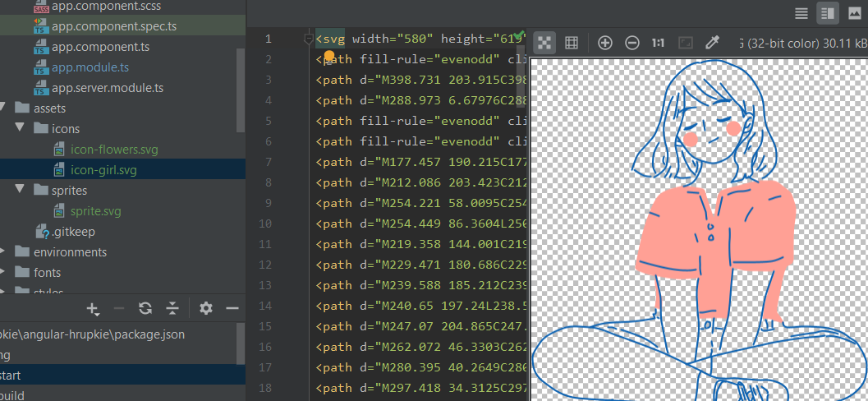The height and width of the screenshot is (401, 868).
Task: Click line number 7 in gutter
Action: (x=268, y=162)
